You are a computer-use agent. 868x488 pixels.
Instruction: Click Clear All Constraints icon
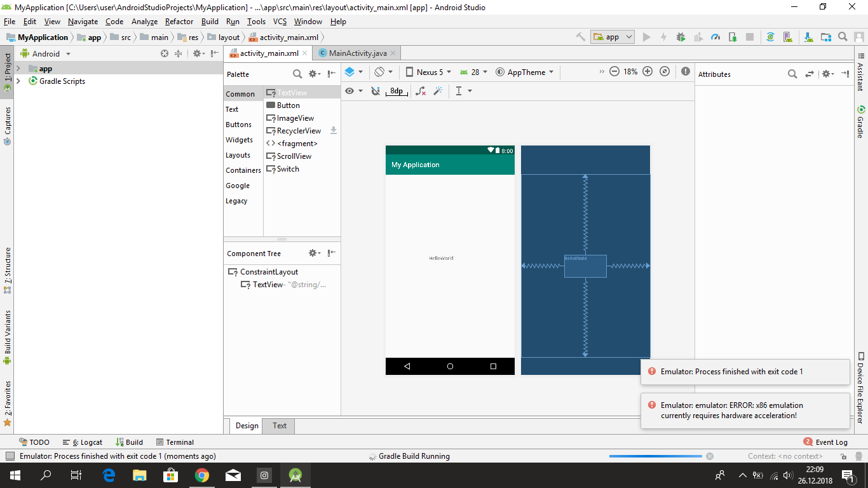[x=421, y=91]
